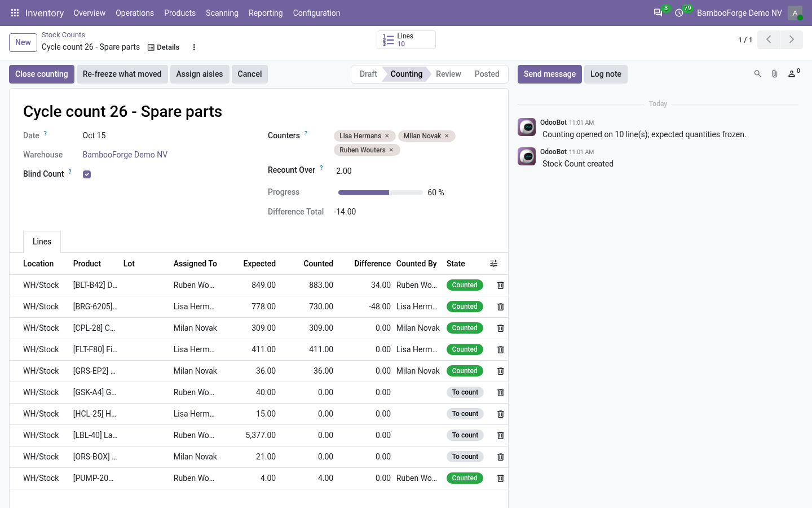Viewport: 812px width, 508px height.
Task: Show followers of this stock count
Action: [793, 73]
